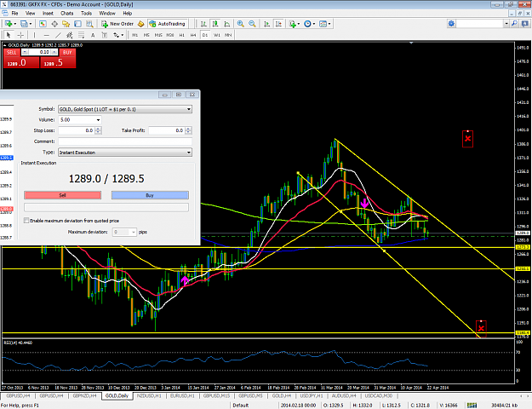Select the vertical line tool
Screen dimensions: 532x409
coord(34,35)
